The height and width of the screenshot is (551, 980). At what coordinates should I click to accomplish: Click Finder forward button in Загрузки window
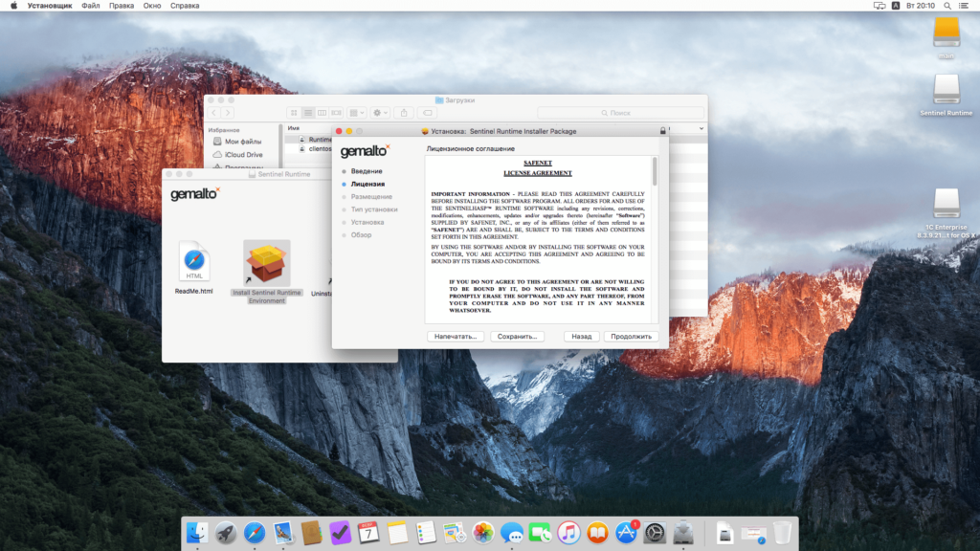(228, 113)
